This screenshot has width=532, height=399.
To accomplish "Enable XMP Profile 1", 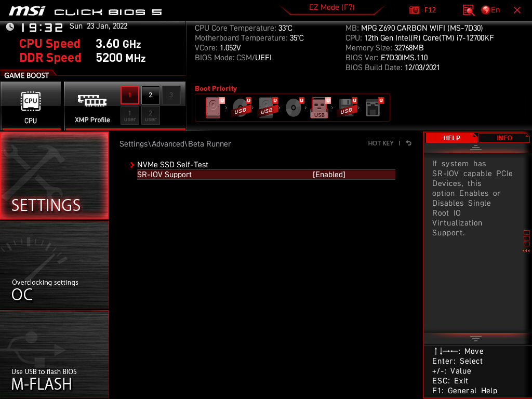I will [x=129, y=95].
